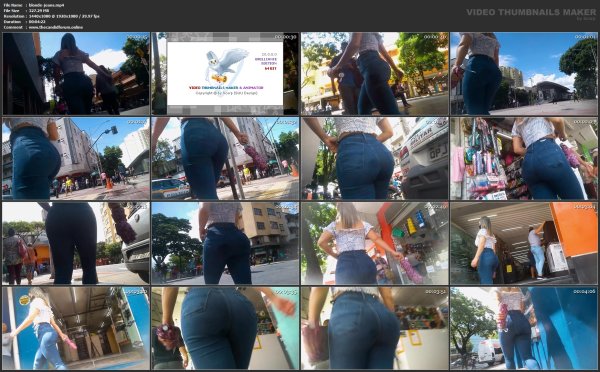This screenshot has width=600, height=372.
Task: Click the Duration value in the header
Action: 37,22
